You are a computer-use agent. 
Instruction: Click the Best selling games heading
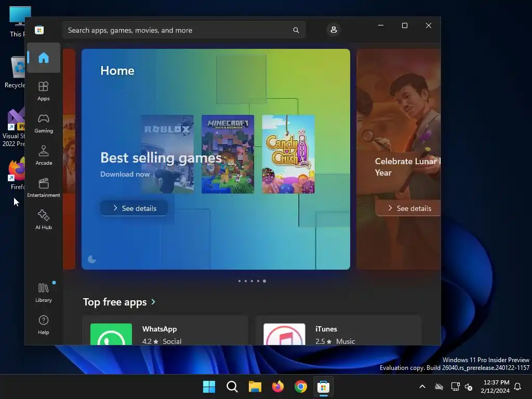coord(161,158)
